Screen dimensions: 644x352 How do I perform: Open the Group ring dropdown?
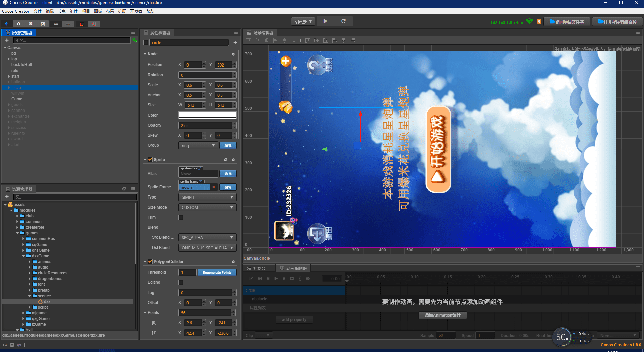coord(198,145)
